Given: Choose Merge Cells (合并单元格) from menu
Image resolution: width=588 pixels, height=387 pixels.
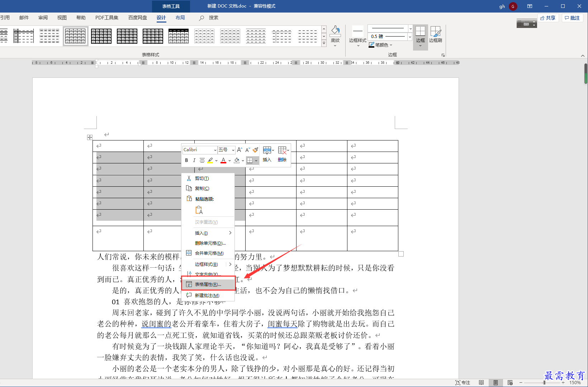Looking at the screenshot, I should 208,253.
